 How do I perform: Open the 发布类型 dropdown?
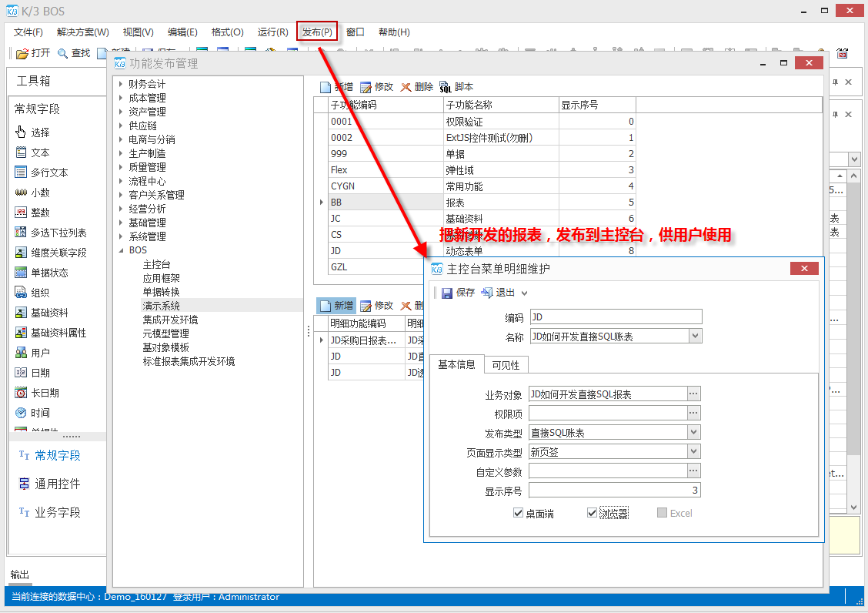(694, 433)
